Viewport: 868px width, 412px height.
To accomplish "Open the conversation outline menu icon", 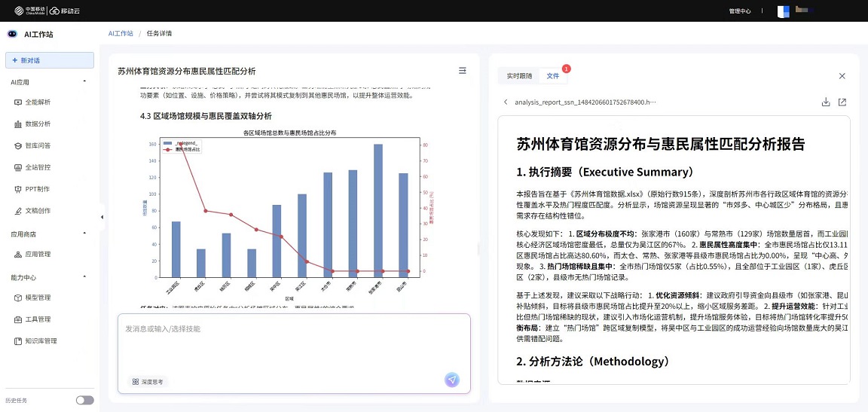I will tap(463, 71).
